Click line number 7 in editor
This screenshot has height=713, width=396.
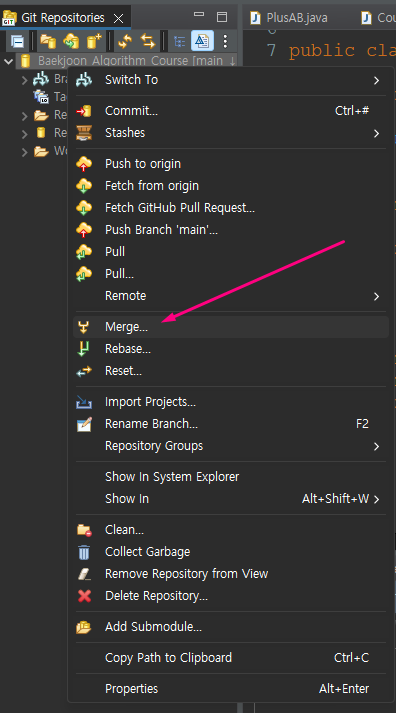pyautogui.click(x=271, y=50)
